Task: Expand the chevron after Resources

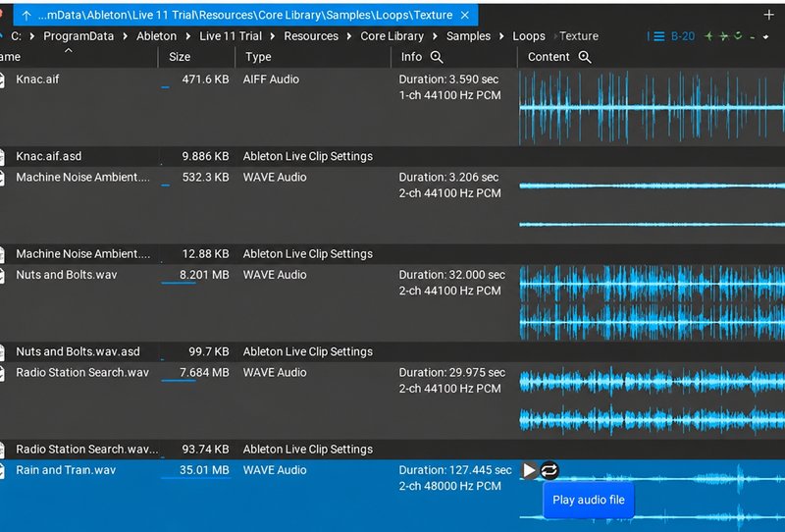Action: 349,36
